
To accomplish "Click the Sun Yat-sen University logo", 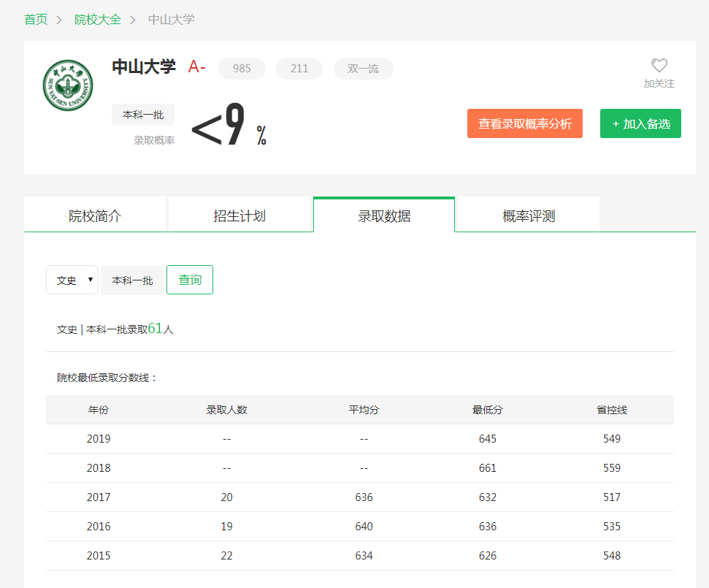I will [x=67, y=85].
